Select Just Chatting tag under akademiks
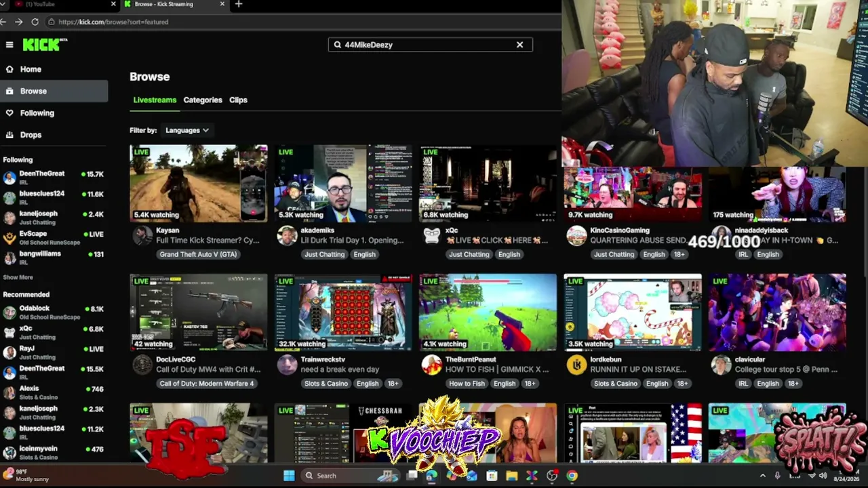The image size is (868, 488). pos(324,255)
